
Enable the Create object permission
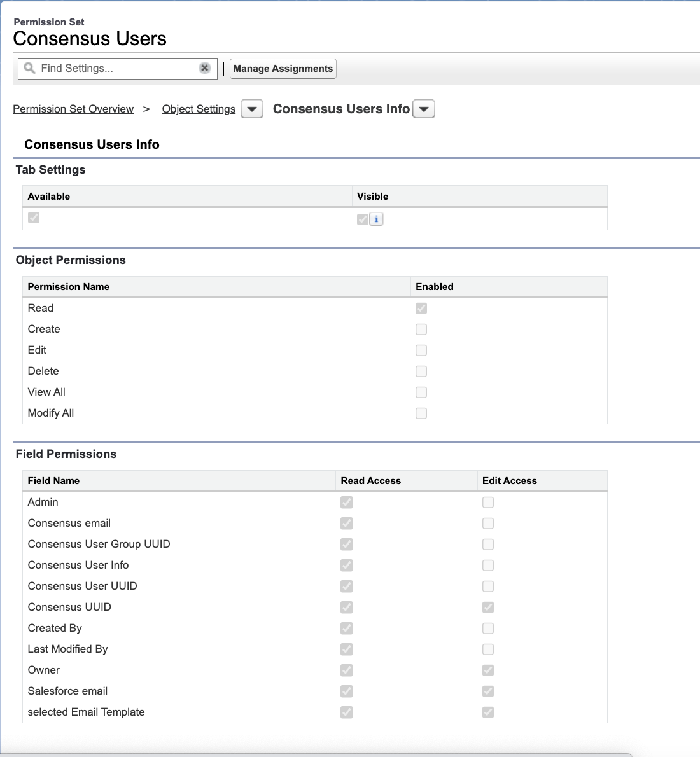click(x=421, y=330)
